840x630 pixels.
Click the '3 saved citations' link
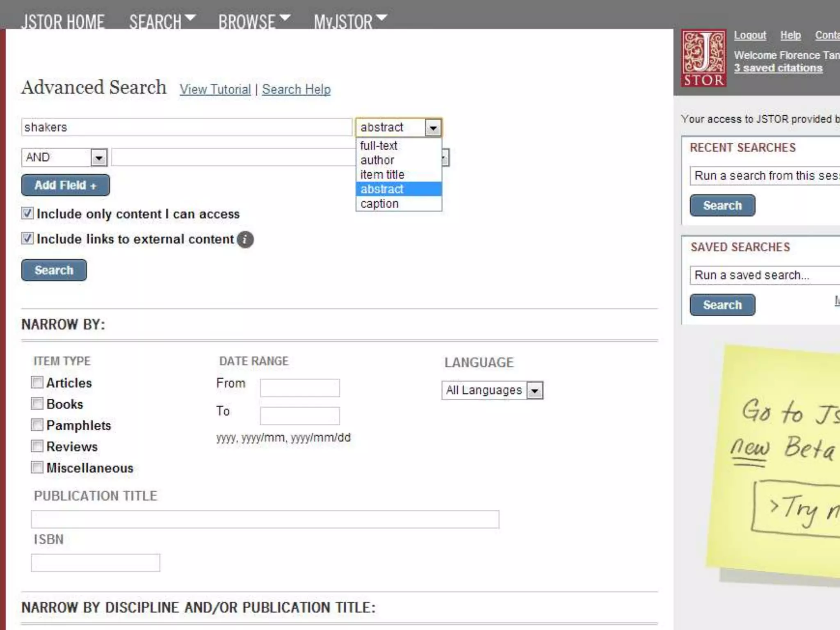(x=778, y=68)
